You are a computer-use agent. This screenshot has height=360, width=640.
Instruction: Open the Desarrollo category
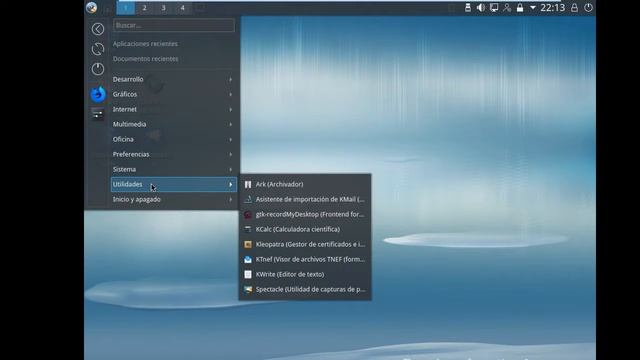(173, 79)
